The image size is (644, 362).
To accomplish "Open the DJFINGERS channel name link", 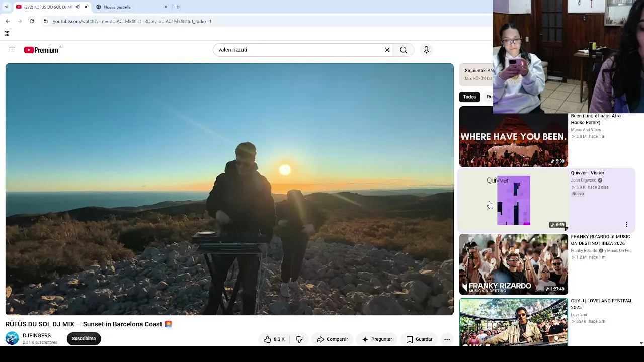I will (x=37, y=335).
